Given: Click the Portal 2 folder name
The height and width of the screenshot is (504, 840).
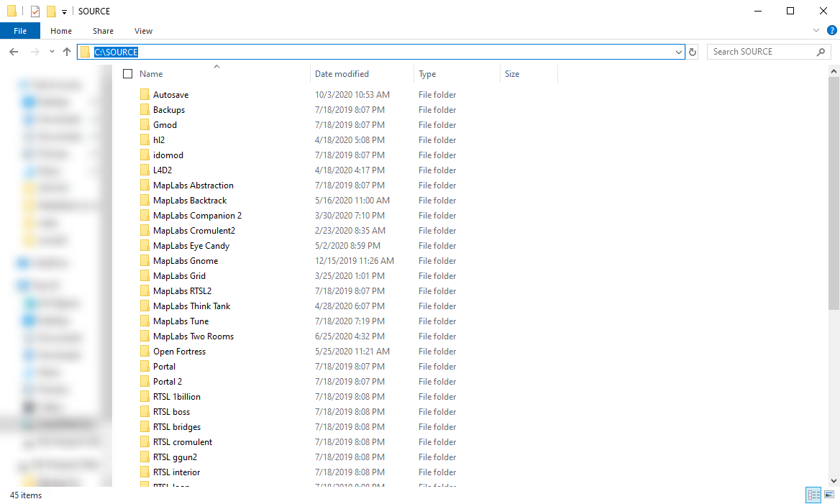Looking at the screenshot, I should coord(167,381).
